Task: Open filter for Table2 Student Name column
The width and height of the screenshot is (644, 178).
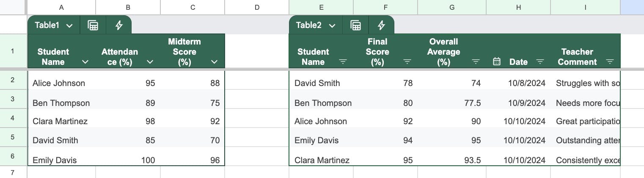Action: click(x=343, y=62)
